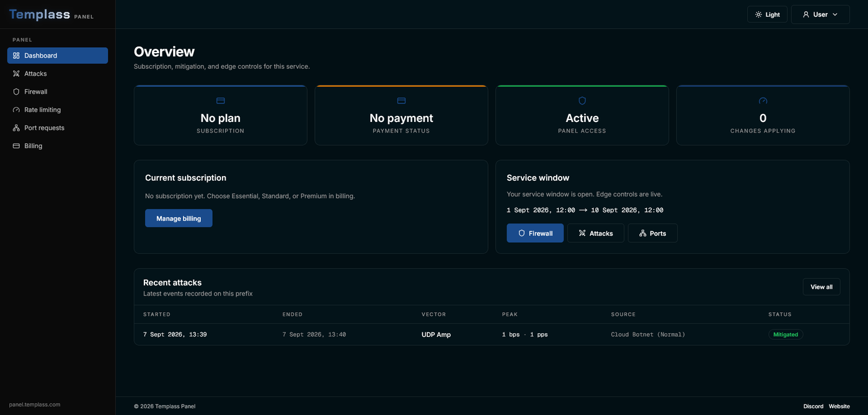Click the service window date range text
This screenshot has width=868, height=415.
point(585,210)
